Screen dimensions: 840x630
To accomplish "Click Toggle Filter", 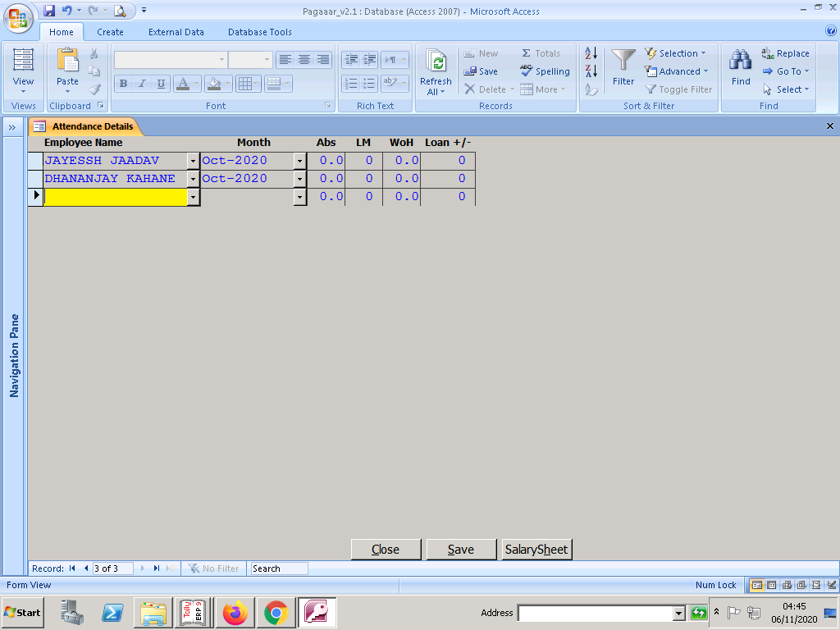I will coord(678,89).
